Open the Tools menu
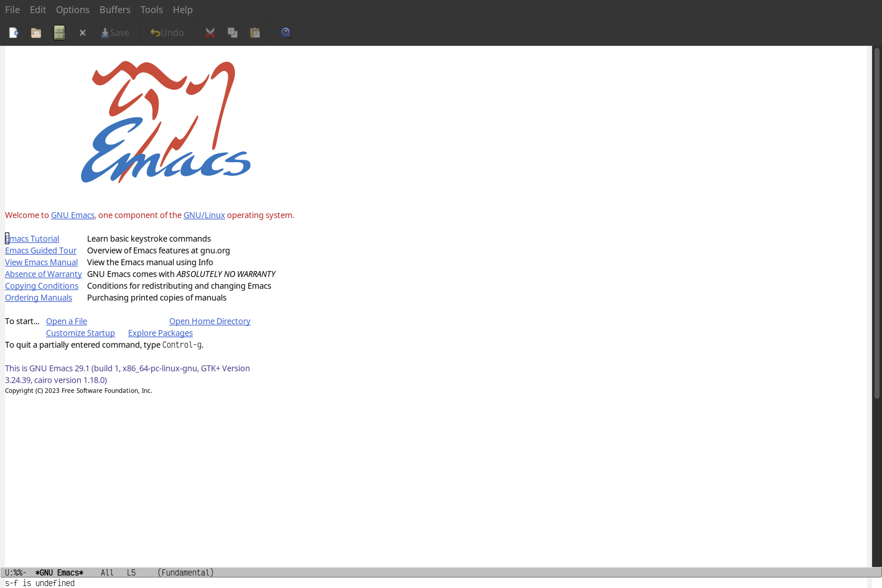882x588 pixels. point(151,9)
